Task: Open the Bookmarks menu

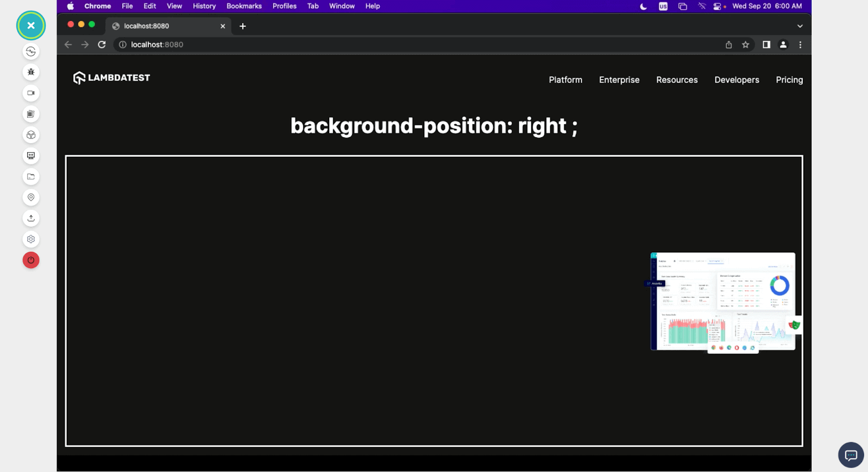Action: point(244,6)
